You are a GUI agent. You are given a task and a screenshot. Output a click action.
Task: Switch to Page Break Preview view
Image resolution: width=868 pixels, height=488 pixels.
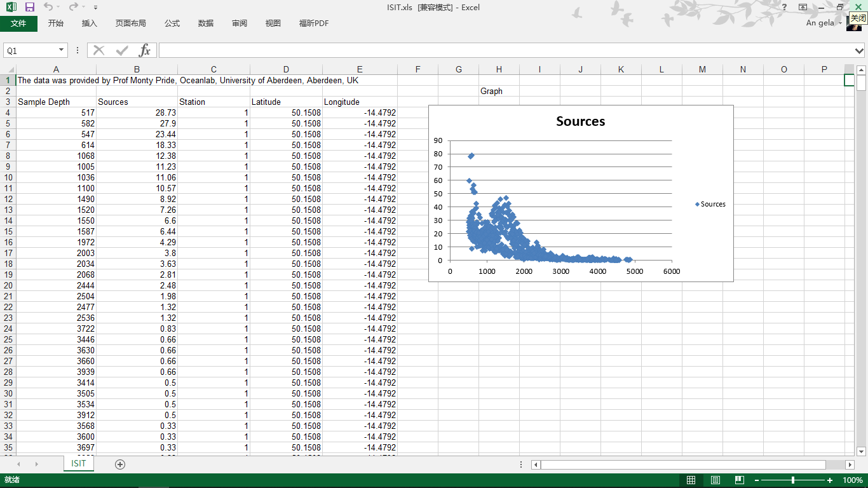coord(739,480)
